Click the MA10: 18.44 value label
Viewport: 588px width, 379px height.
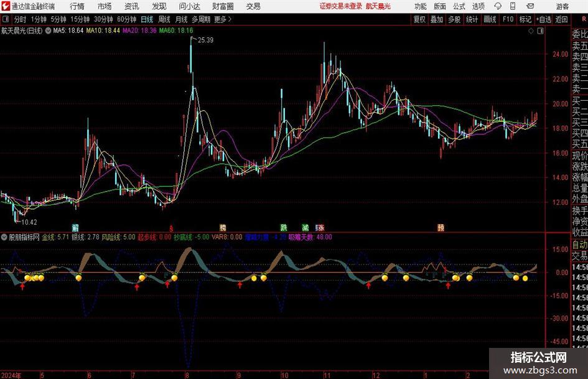tap(103, 30)
